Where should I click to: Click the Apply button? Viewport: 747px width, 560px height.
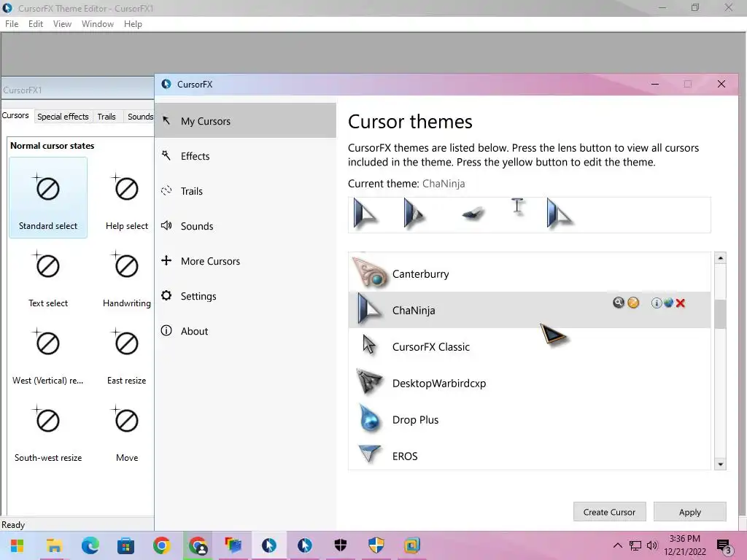coord(690,512)
